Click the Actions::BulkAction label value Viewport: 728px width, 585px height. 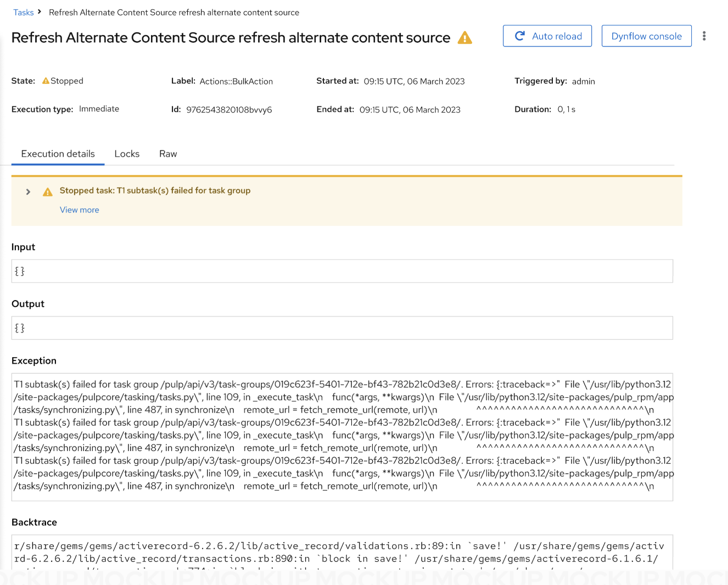236,81
